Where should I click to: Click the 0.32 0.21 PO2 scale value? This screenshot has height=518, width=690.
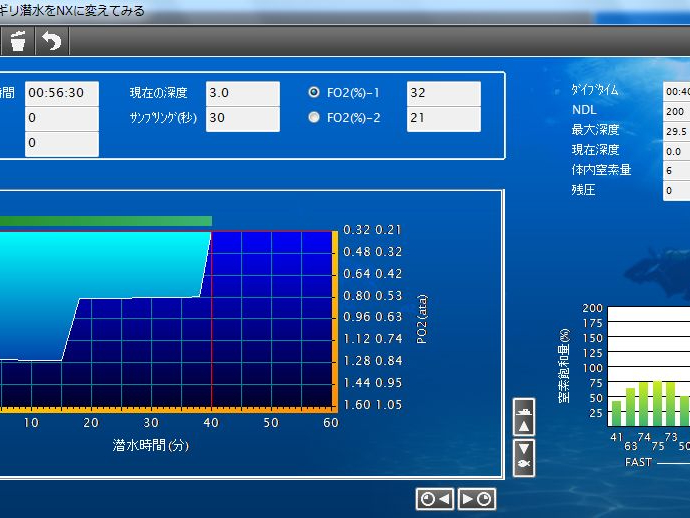tap(372, 230)
